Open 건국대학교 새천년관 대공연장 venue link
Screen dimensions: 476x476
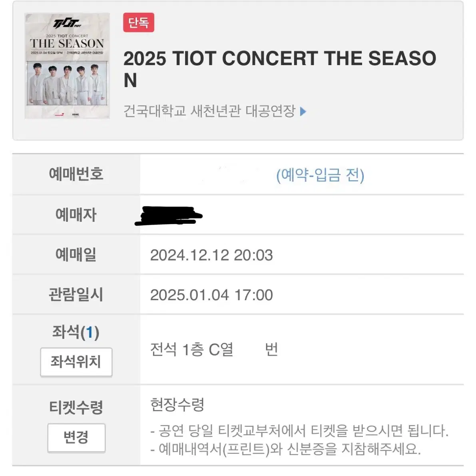209,111
